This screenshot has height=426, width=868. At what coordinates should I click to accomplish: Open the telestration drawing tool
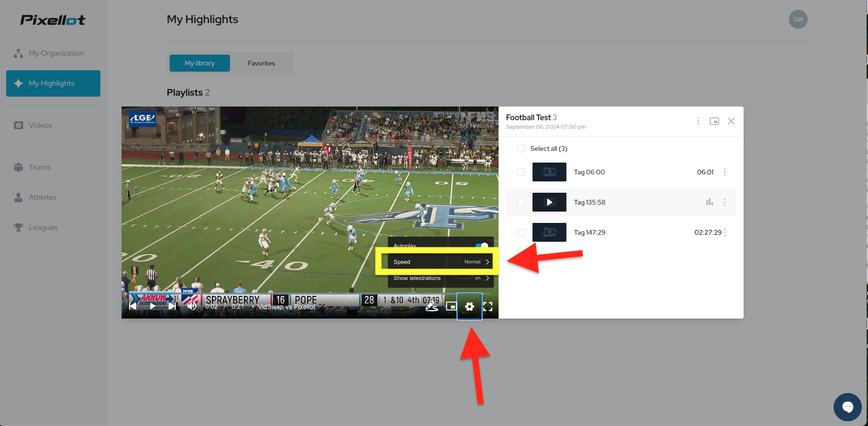tap(432, 306)
